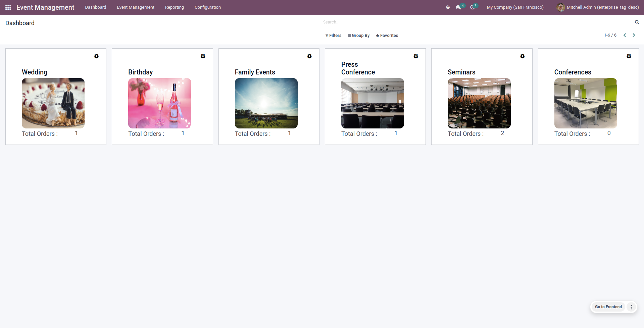Screen dimensions: 644x328
Task: Expand the Group By dropdown
Action: (358, 36)
